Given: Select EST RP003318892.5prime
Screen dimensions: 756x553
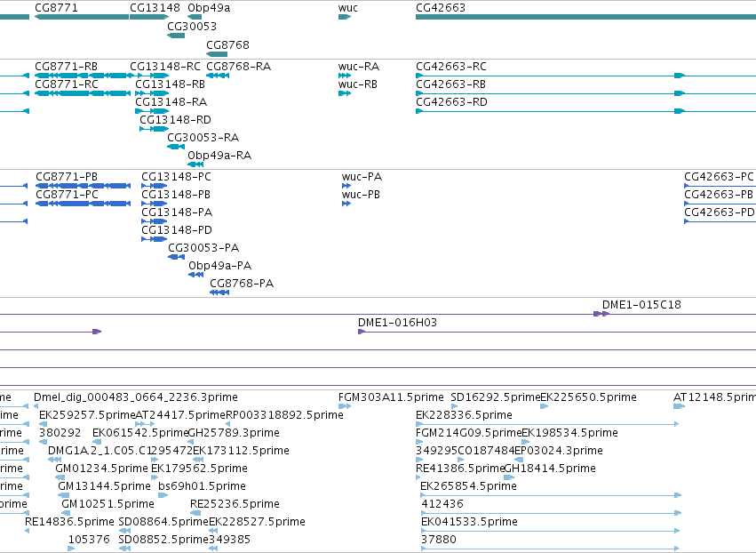Looking at the screenshot, I should point(284,415).
